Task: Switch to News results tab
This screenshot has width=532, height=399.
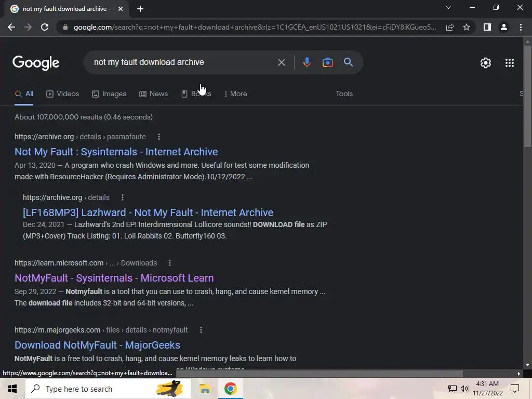Action: tap(153, 94)
